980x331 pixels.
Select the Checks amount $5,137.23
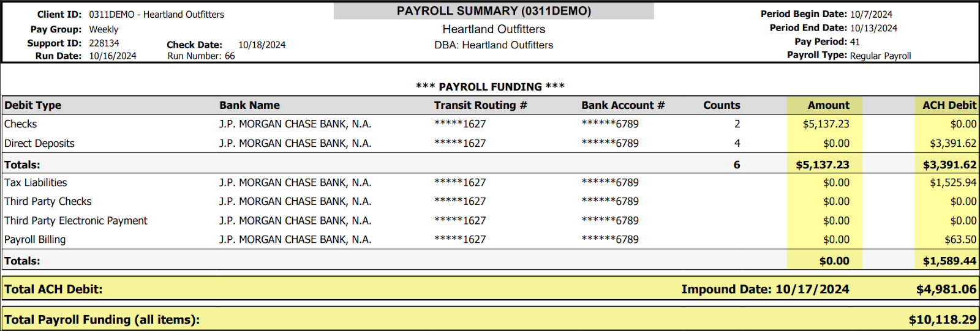826,124
